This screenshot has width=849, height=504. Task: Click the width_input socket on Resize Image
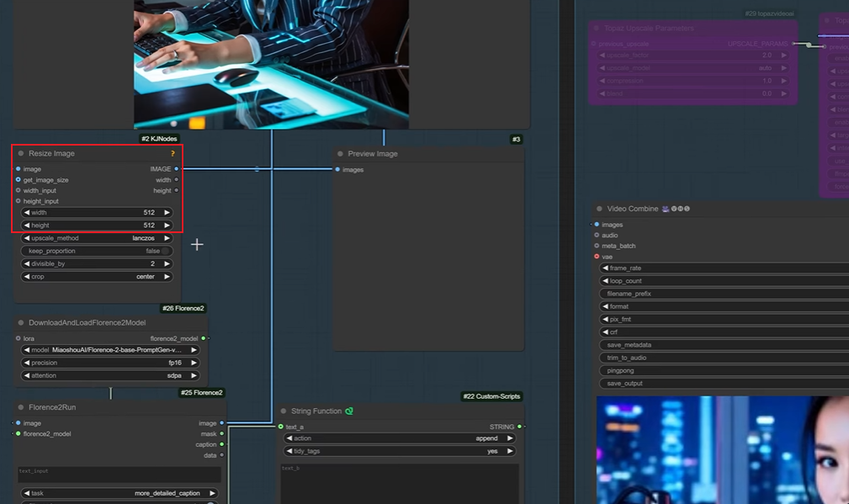18,190
